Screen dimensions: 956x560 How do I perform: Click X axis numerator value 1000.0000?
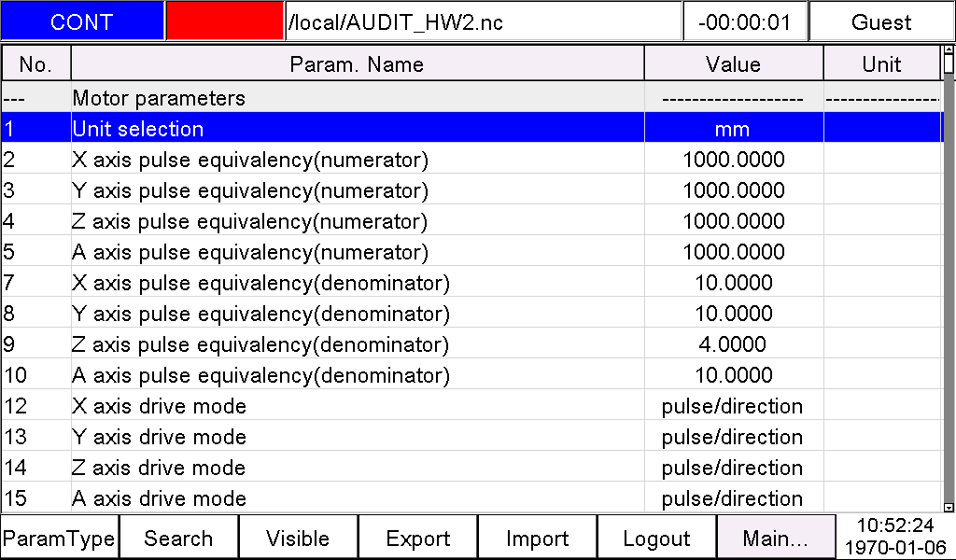(734, 159)
